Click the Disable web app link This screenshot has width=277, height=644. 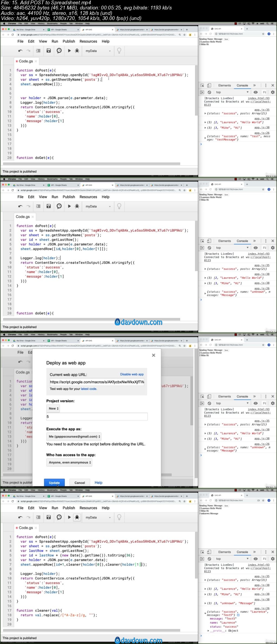pos(132,374)
